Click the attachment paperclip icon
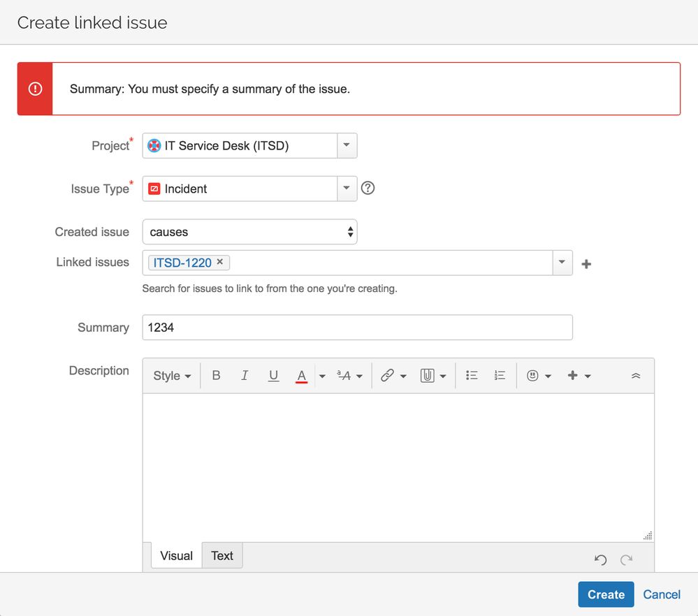 [427, 376]
